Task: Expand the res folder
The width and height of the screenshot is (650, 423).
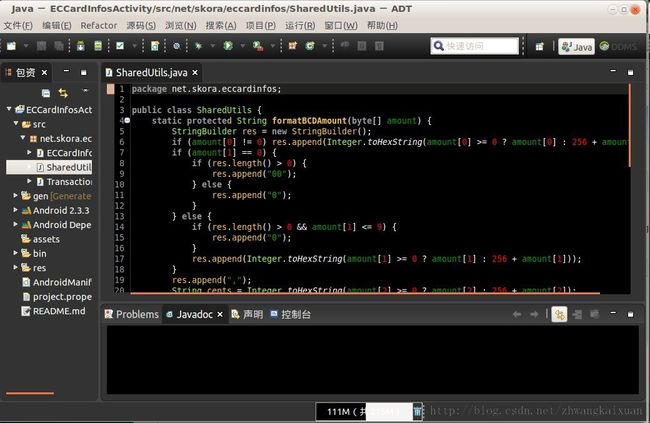Action: point(16,267)
